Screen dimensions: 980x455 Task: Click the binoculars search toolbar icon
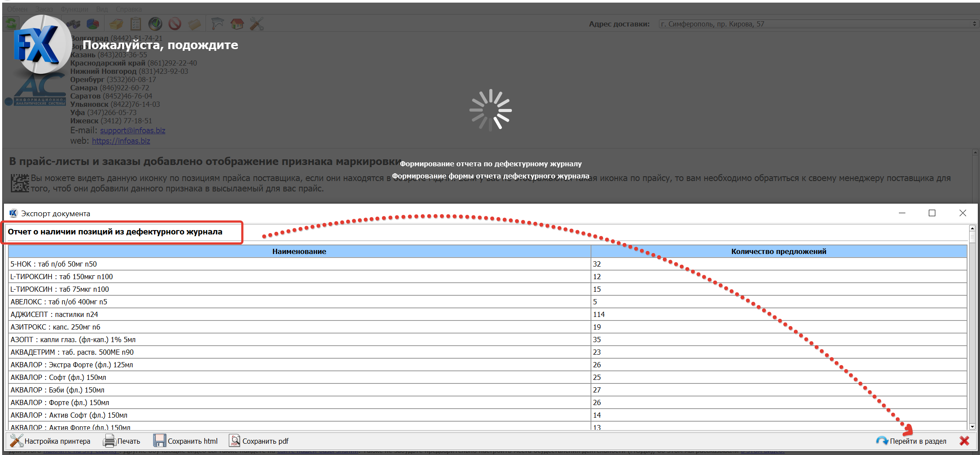74,24
